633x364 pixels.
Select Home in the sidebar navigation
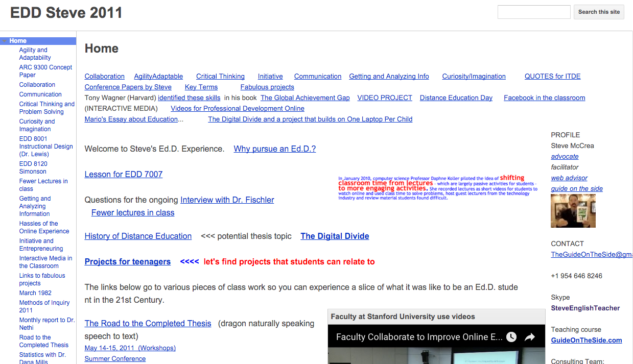tap(18, 41)
